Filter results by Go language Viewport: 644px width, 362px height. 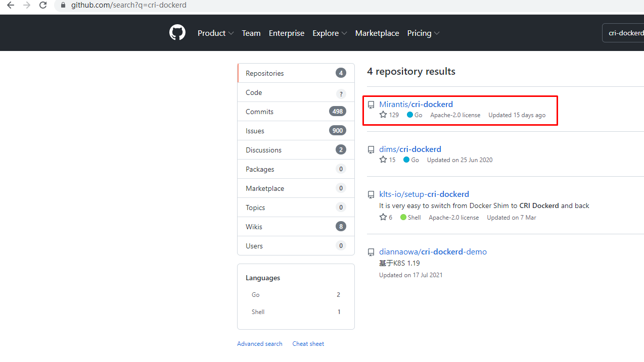(x=256, y=295)
